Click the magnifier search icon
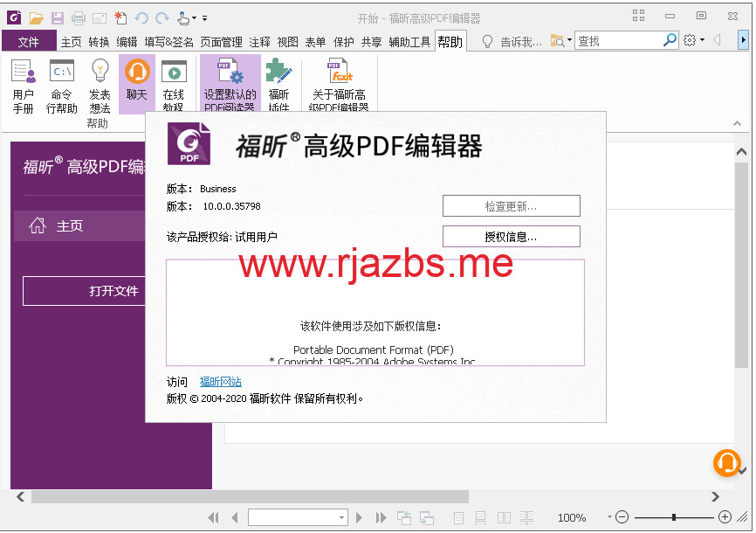This screenshot has height=533, width=756. [670, 40]
